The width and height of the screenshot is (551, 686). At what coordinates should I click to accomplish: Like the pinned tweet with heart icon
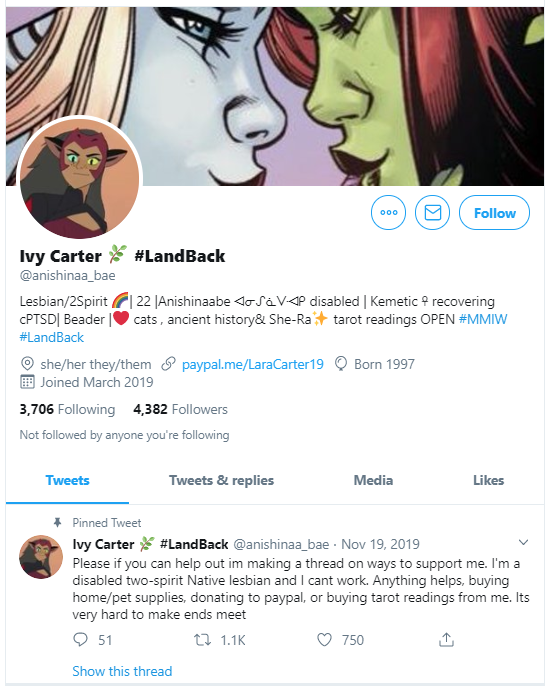324,640
